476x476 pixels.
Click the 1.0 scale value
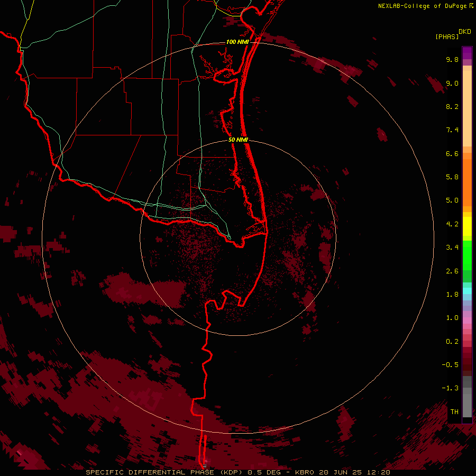[452, 318]
